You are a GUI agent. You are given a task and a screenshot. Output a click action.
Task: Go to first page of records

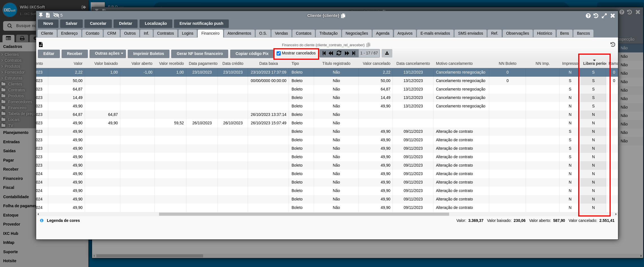point(324,53)
